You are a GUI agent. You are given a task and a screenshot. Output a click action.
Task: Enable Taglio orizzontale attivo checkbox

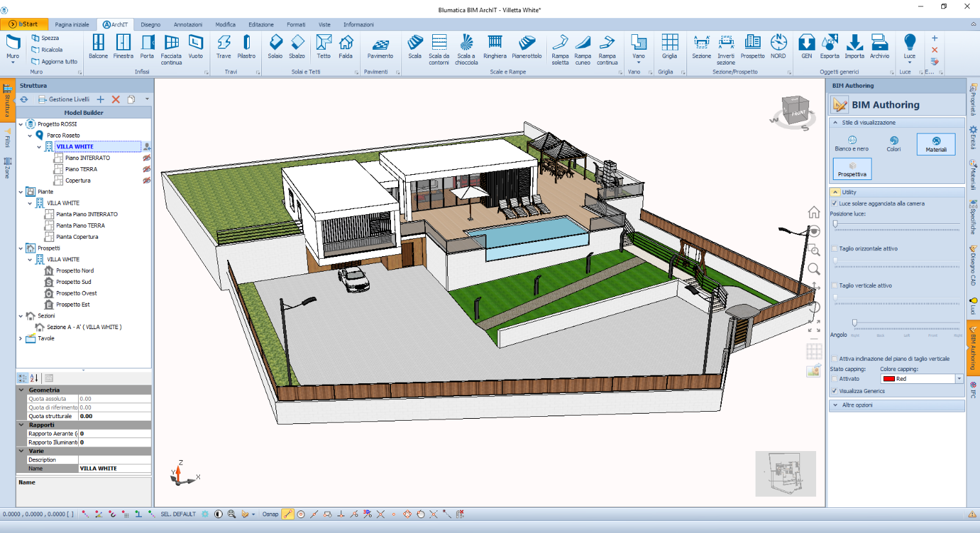835,248
